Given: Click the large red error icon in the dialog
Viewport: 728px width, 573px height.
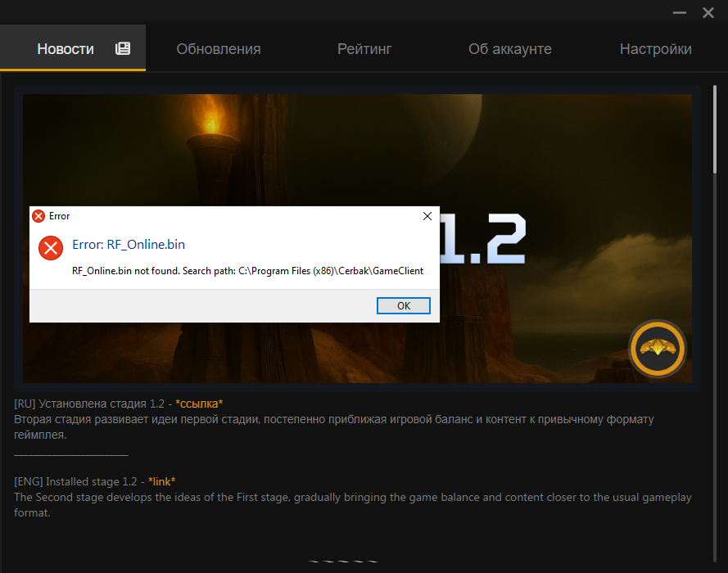Looking at the screenshot, I should (51, 247).
